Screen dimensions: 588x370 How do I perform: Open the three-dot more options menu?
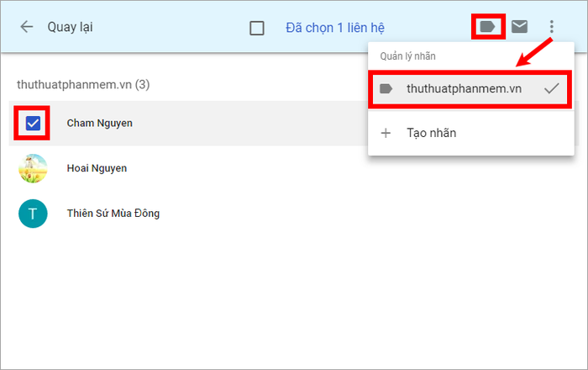point(551,27)
